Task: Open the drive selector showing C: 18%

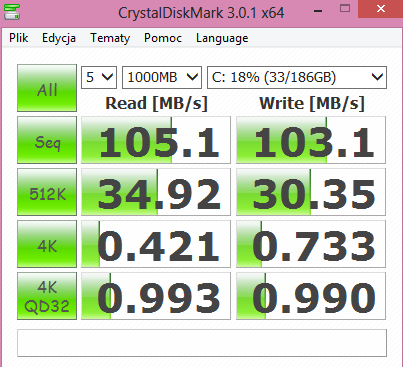Action: point(297,77)
